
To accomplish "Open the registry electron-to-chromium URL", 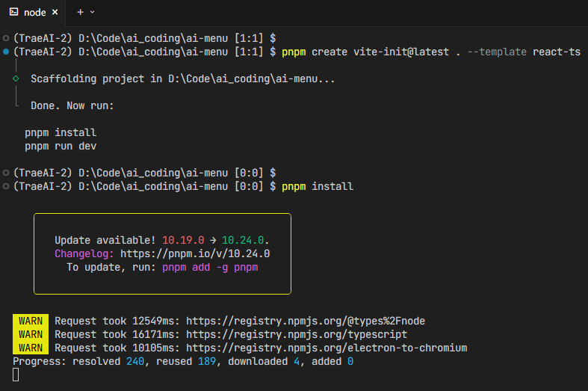I will (x=327, y=348).
